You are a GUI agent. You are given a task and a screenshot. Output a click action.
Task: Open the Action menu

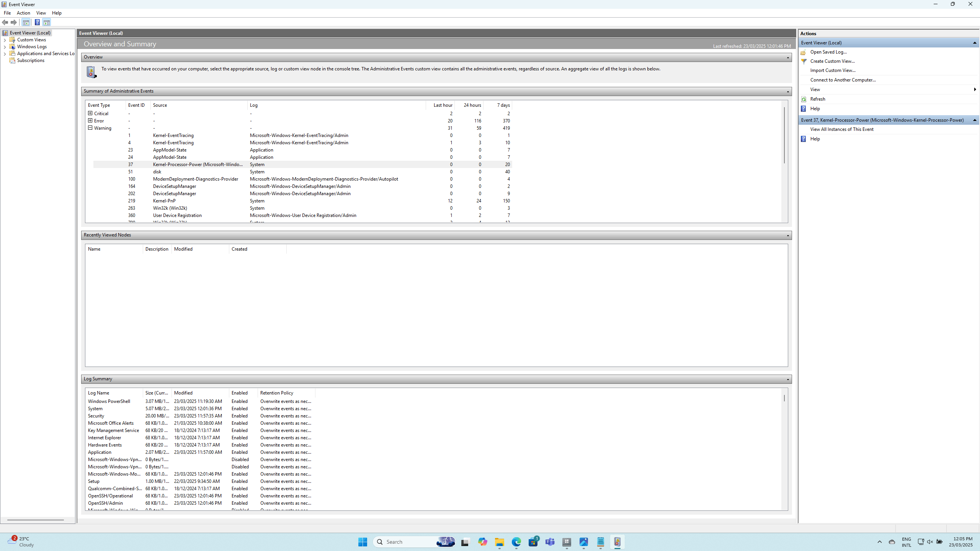coord(23,13)
